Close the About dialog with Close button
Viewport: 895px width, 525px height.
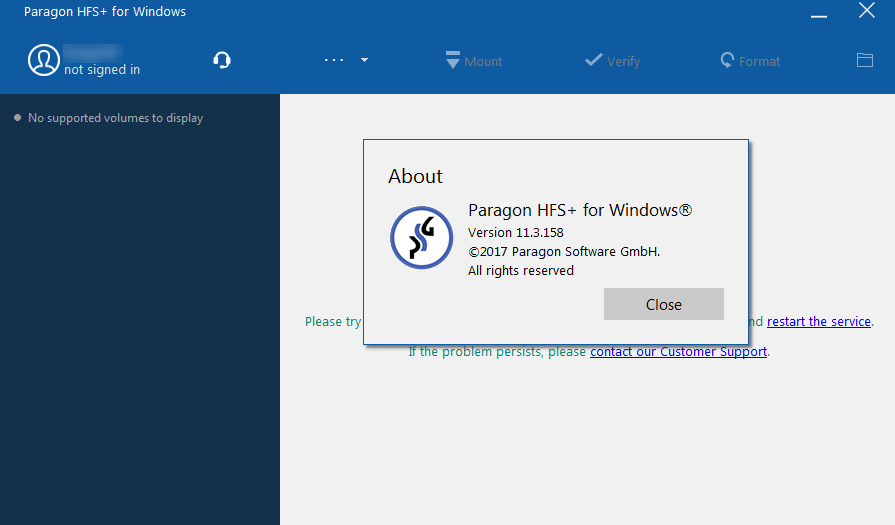coord(664,304)
